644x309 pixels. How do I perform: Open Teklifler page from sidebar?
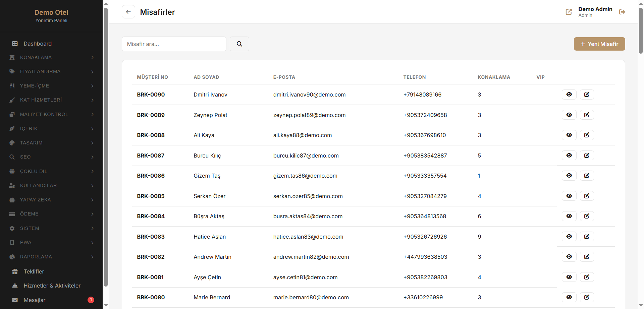coord(34,271)
